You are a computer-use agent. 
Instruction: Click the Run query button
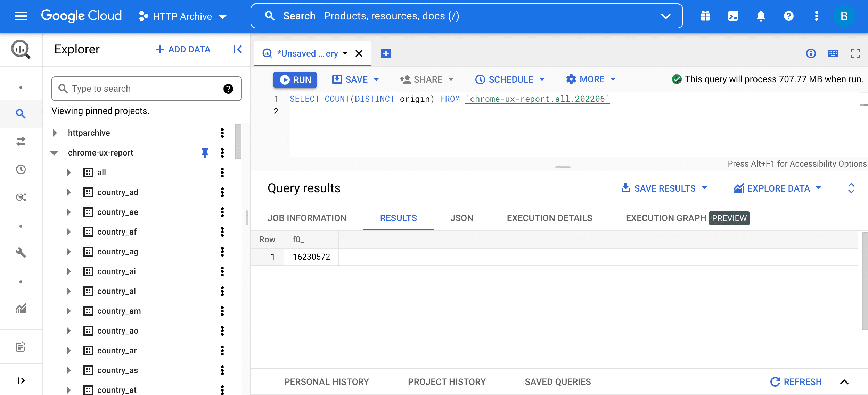coord(296,80)
